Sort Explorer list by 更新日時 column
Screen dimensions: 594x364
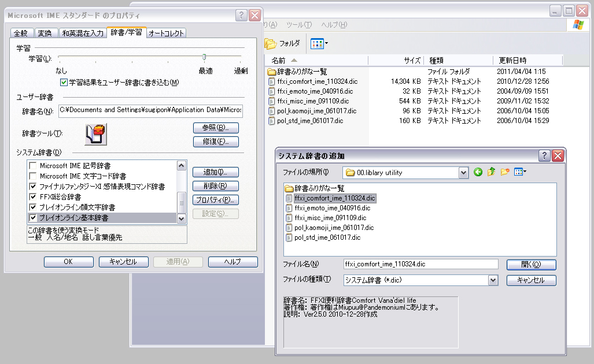coord(528,61)
